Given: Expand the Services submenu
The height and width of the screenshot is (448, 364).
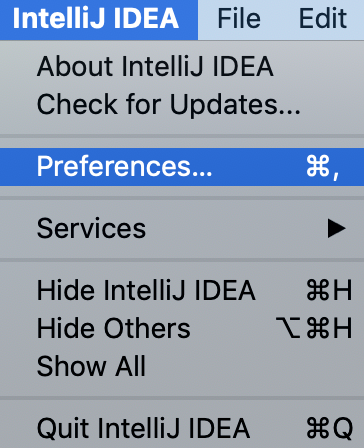Looking at the screenshot, I should pos(182,229).
